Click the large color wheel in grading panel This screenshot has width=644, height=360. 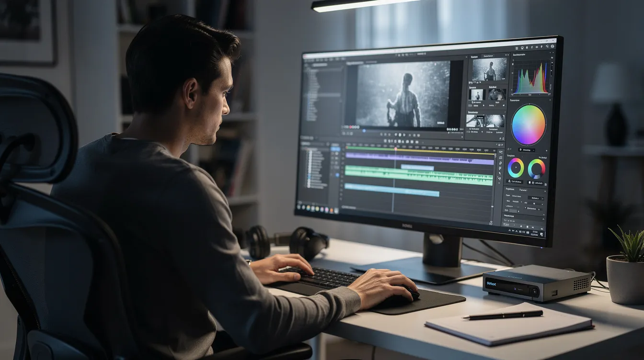(x=529, y=124)
